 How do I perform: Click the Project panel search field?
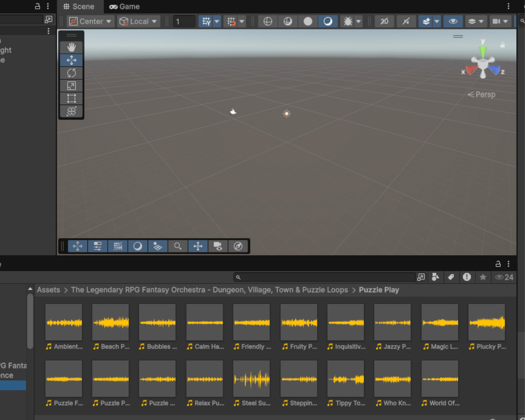click(x=325, y=277)
